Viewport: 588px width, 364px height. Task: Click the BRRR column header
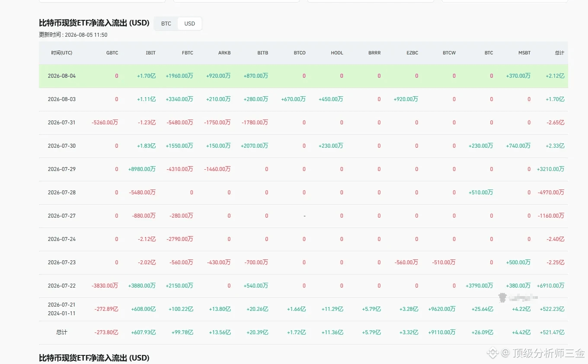click(374, 53)
